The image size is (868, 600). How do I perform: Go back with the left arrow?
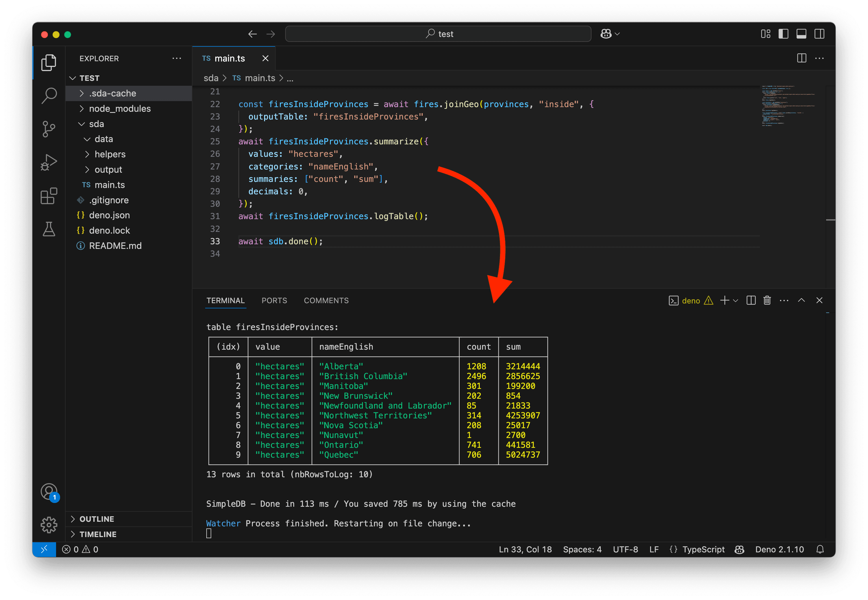tap(253, 34)
